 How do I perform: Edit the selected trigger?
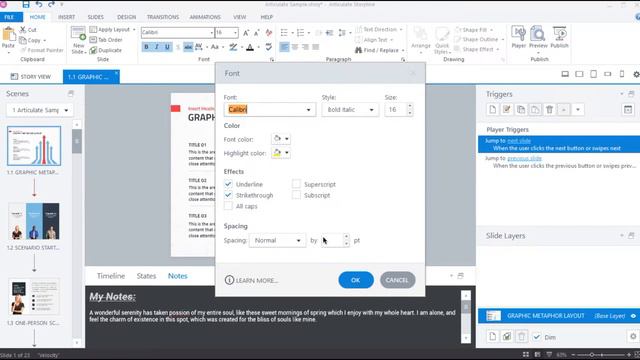click(x=507, y=109)
